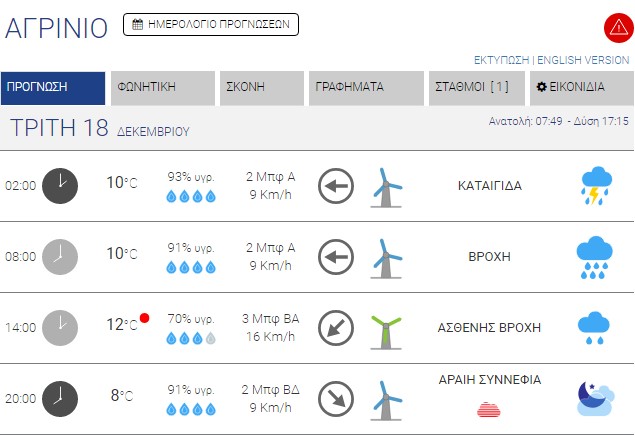
Task: Open the ΣΚΟΝΗ tab
Action: (262, 88)
